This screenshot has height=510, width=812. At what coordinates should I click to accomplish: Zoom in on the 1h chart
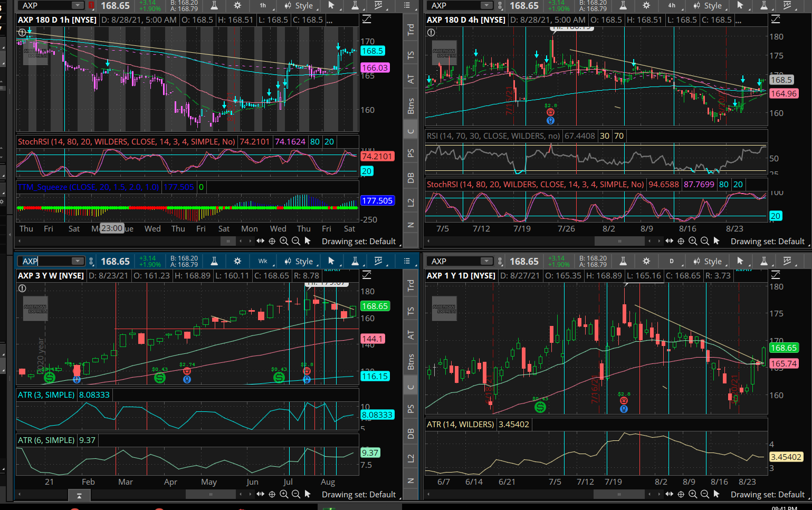click(284, 241)
